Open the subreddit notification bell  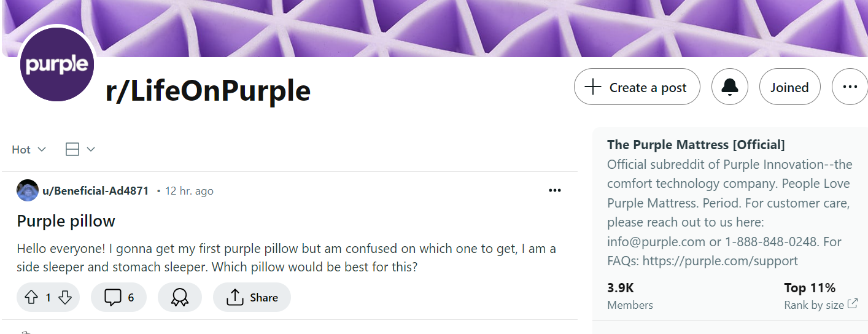click(729, 87)
